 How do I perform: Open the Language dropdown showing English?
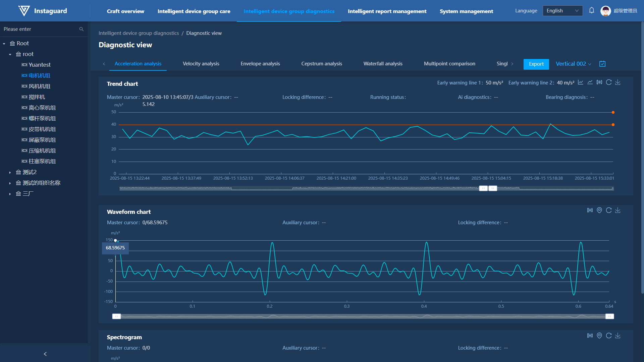tap(562, 11)
